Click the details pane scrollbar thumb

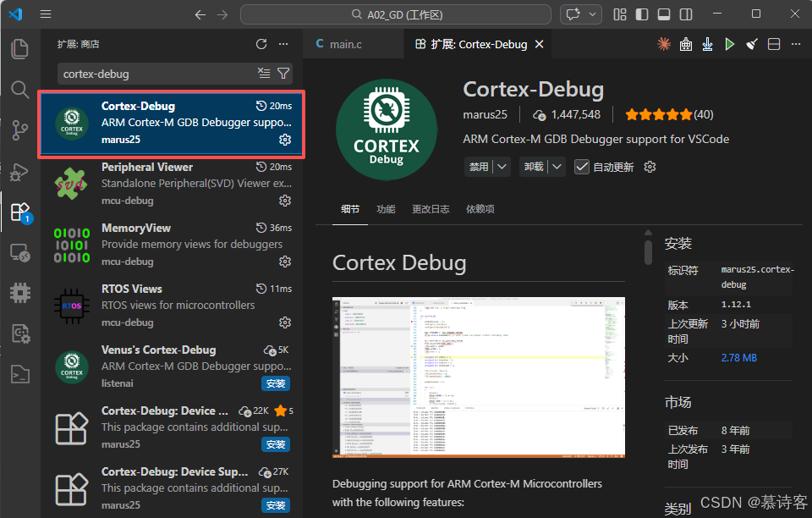(648, 251)
